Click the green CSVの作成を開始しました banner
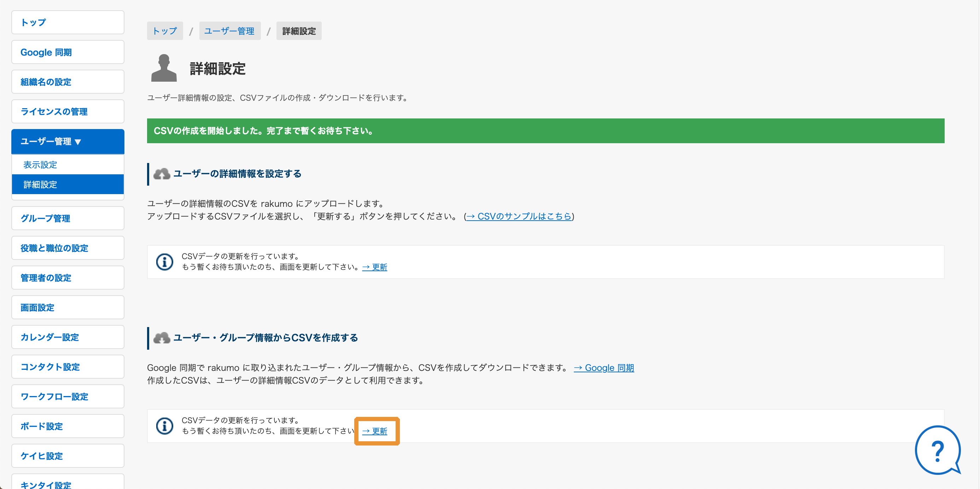This screenshot has width=980, height=489. click(546, 131)
